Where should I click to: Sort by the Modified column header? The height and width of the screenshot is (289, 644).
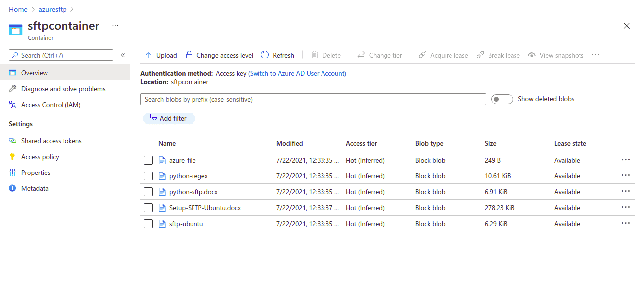[x=290, y=143]
